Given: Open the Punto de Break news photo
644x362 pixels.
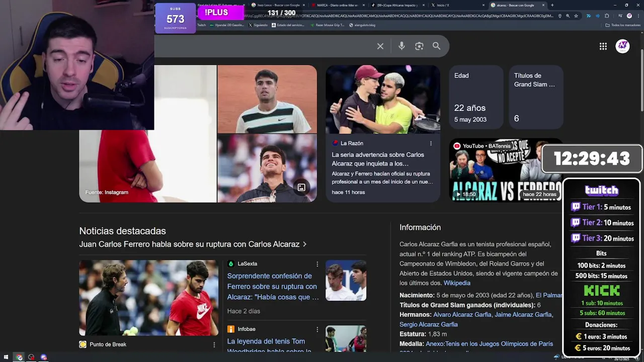Looking at the screenshot, I should (x=148, y=298).
